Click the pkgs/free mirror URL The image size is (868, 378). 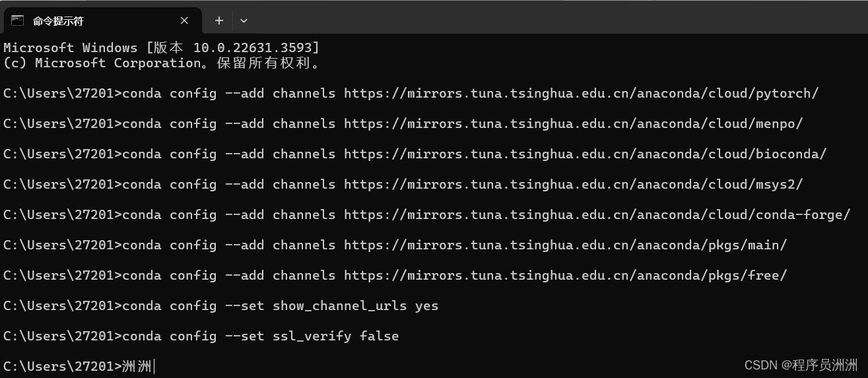(565, 275)
